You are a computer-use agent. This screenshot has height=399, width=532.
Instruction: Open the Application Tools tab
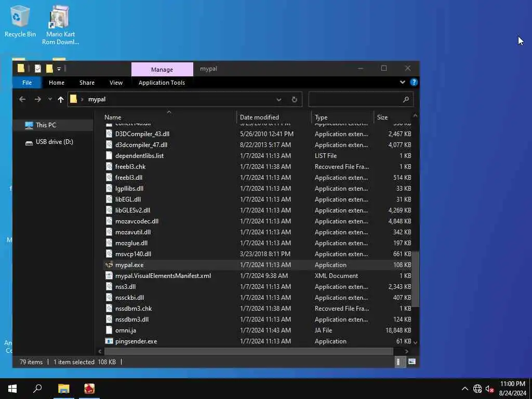(x=162, y=83)
